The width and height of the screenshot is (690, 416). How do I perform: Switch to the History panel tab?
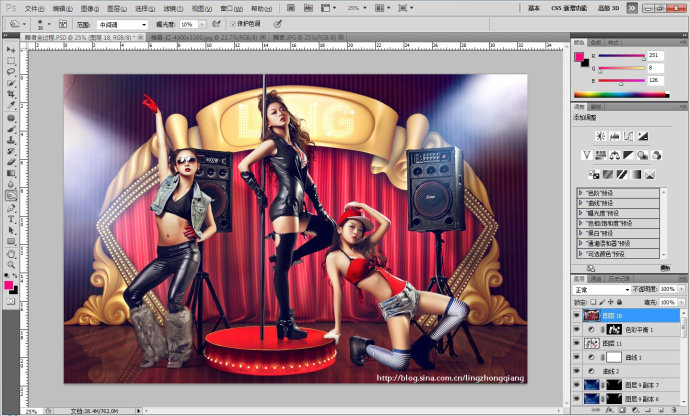pyautogui.click(x=619, y=279)
